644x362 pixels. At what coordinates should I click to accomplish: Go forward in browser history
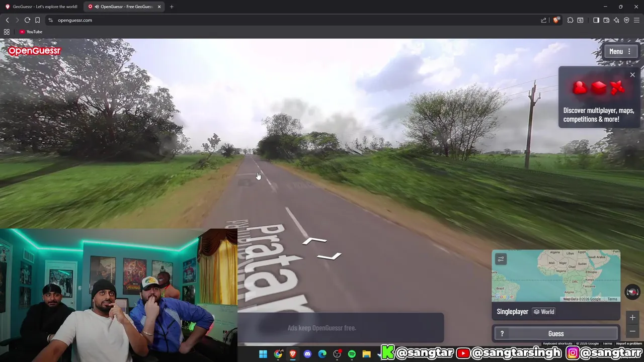[17, 20]
